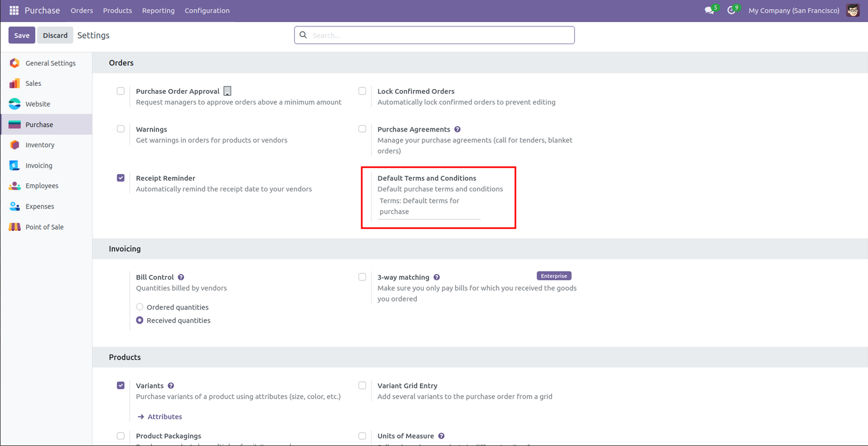Click the help icon next to Variants

click(171, 386)
